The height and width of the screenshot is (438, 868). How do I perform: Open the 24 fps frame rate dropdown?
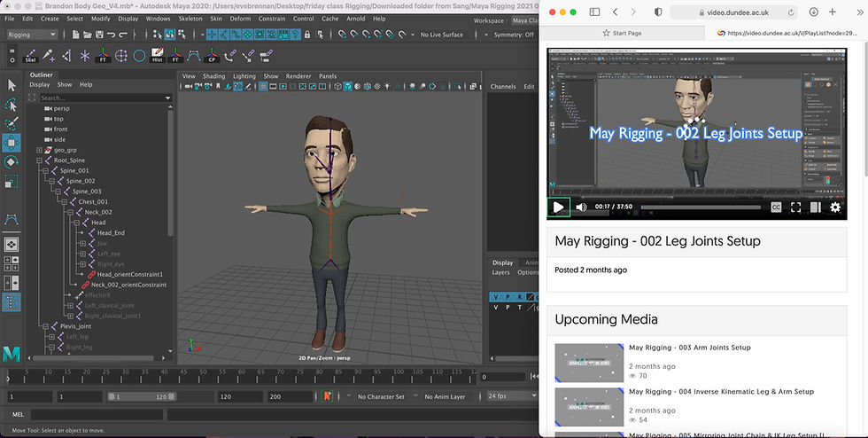pos(512,395)
